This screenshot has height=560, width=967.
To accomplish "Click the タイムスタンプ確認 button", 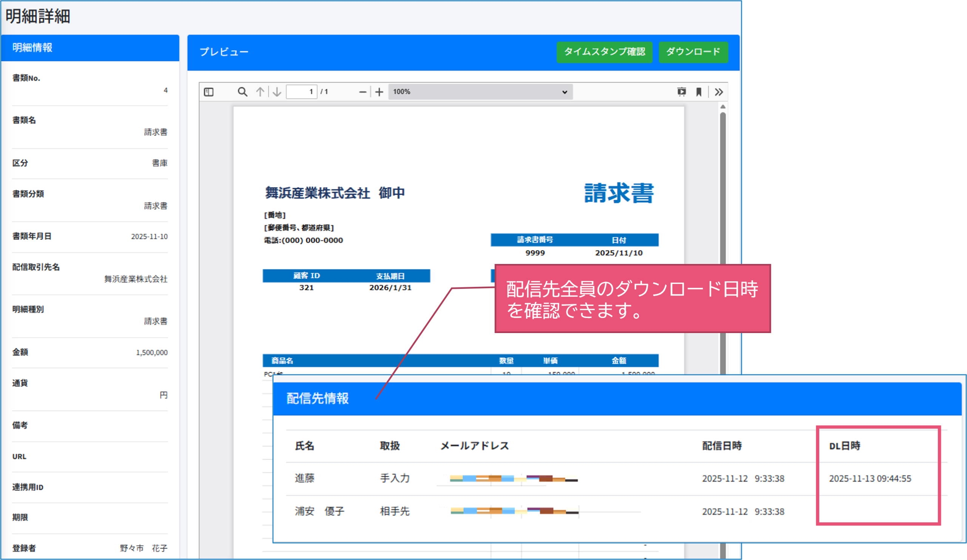I will tap(604, 52).
